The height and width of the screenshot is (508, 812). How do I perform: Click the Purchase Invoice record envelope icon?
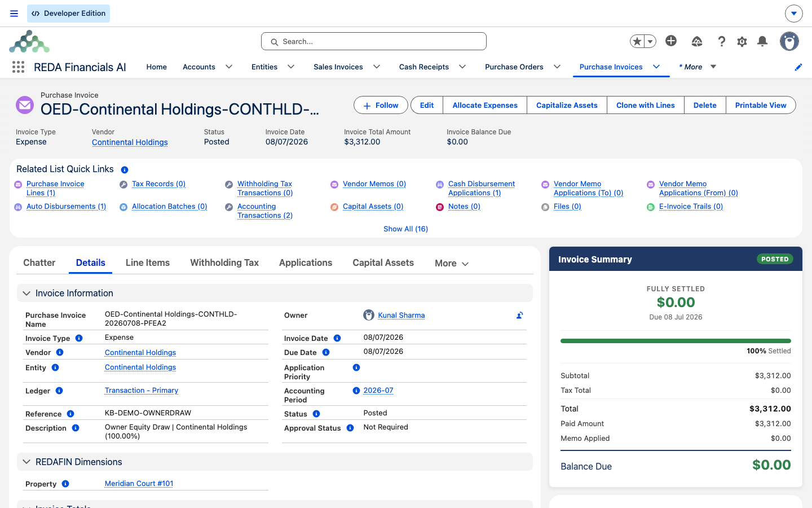(25, 105)
